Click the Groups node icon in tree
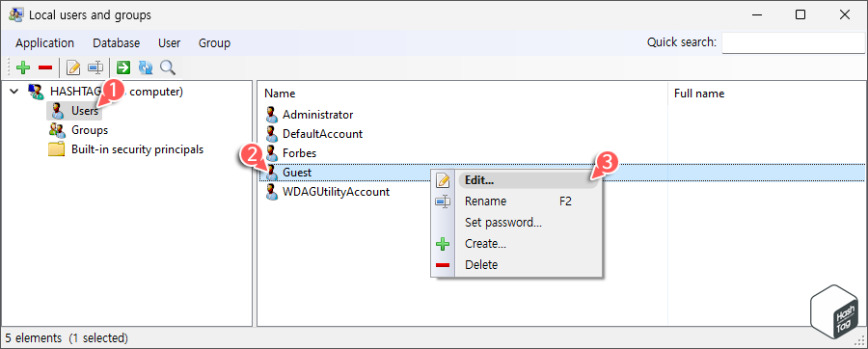 pyautogui.click(x=57, y=130)
